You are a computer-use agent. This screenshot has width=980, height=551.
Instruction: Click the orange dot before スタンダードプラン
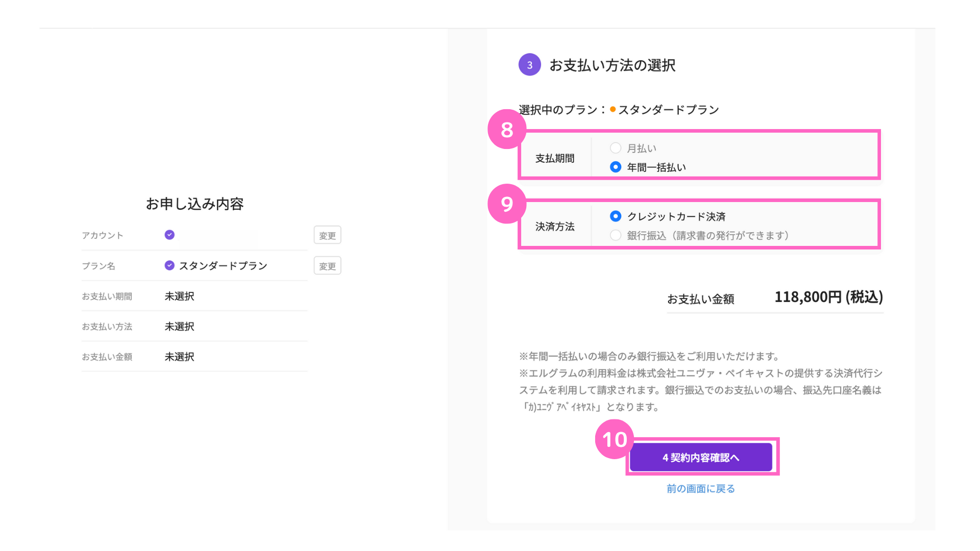click(612, 109)
